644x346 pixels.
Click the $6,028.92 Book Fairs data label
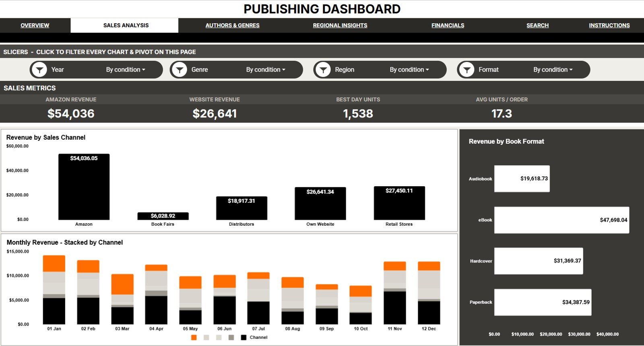pyautogui.click(x=163, y=216)
